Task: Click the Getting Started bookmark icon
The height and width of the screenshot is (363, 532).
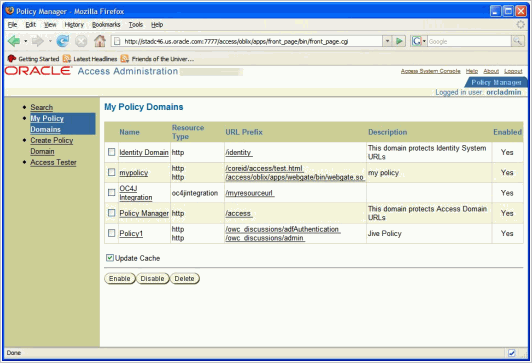Action: pos(12,59)
